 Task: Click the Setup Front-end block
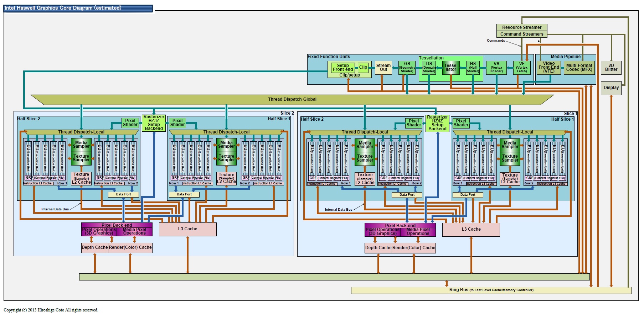[343, 68]
